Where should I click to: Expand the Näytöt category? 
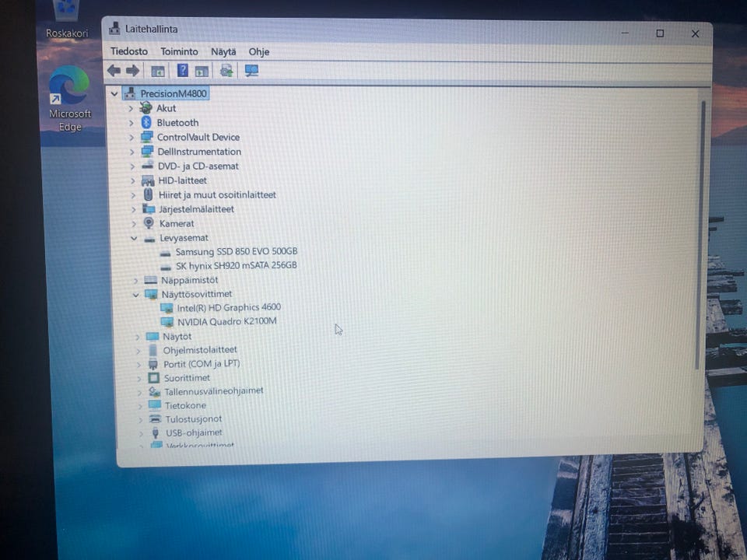point(137,337)
